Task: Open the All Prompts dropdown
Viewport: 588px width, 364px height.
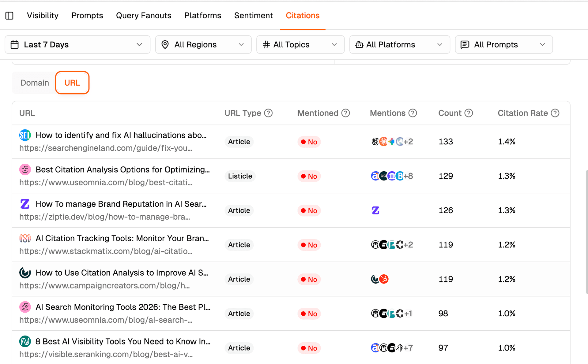Action: coord(504,45)
